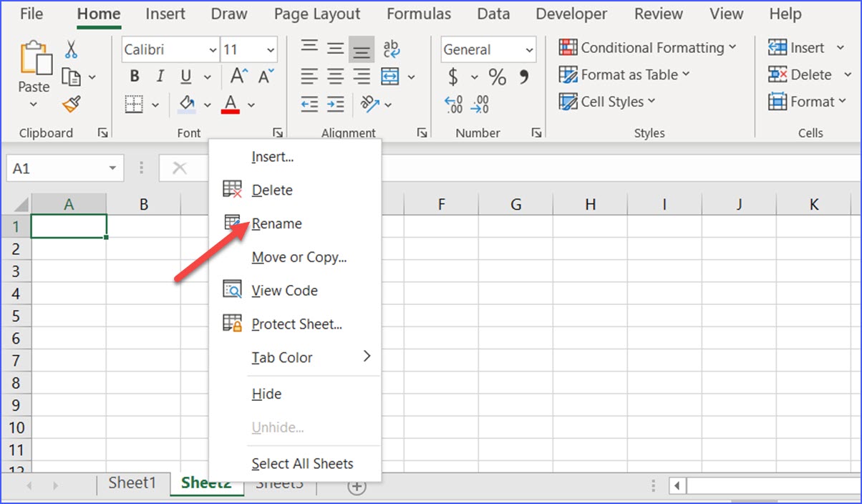Increase font size with the larger A
This screenshot has width=862, height=504.
[238, 77]
